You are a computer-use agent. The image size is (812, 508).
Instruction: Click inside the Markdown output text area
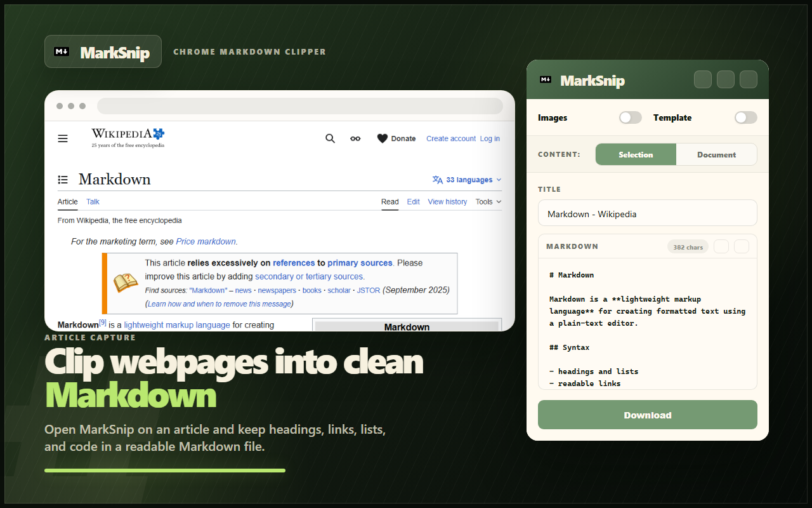(648, 324)
